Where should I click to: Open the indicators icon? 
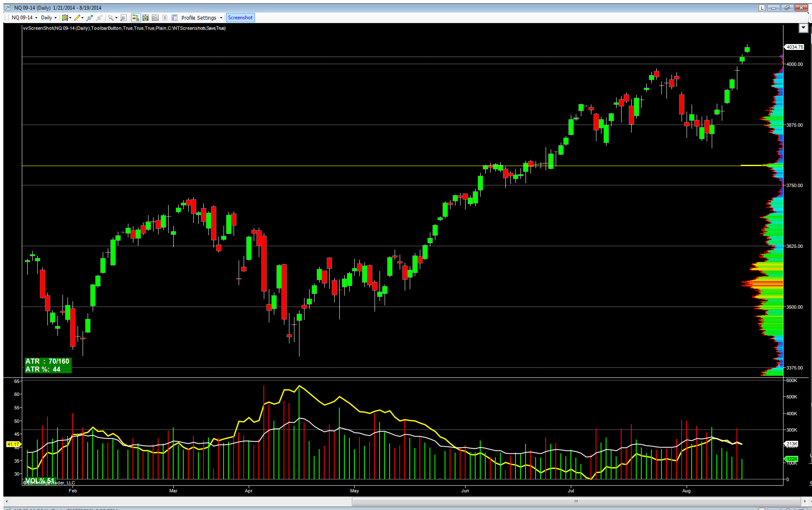(155, 18)
